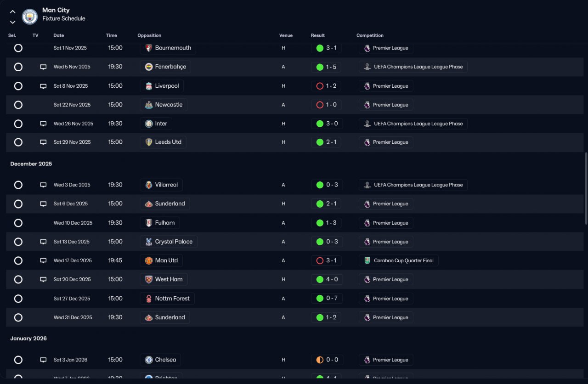Click the Liverpool club crest icon
588x384 pixels.
[149, 86]
